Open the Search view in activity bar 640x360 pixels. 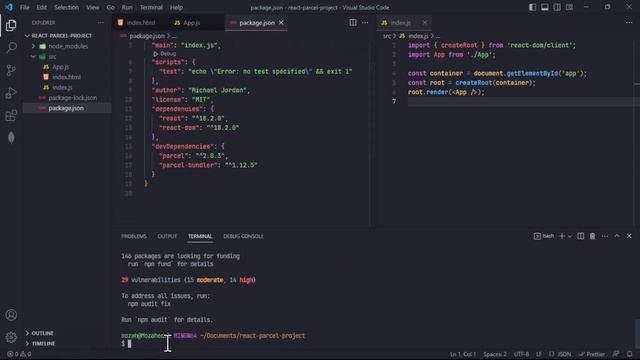click(x=11, y=48)
